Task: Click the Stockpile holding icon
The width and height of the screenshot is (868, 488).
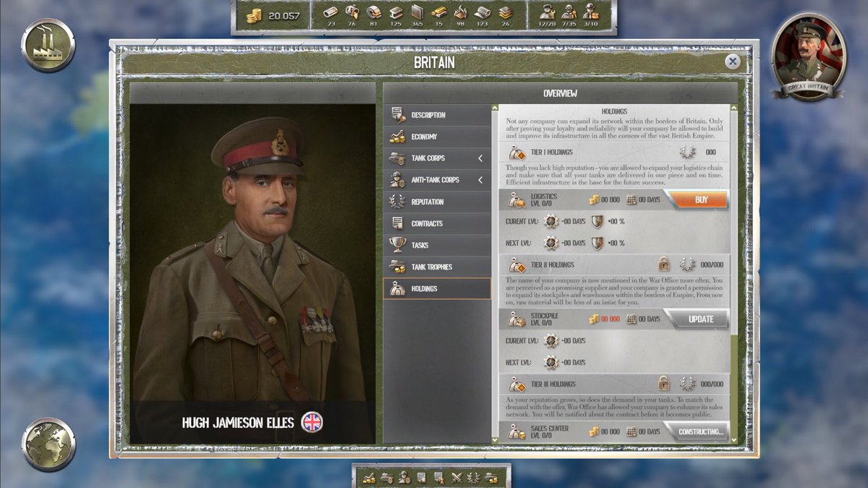Action: [516, 319]
